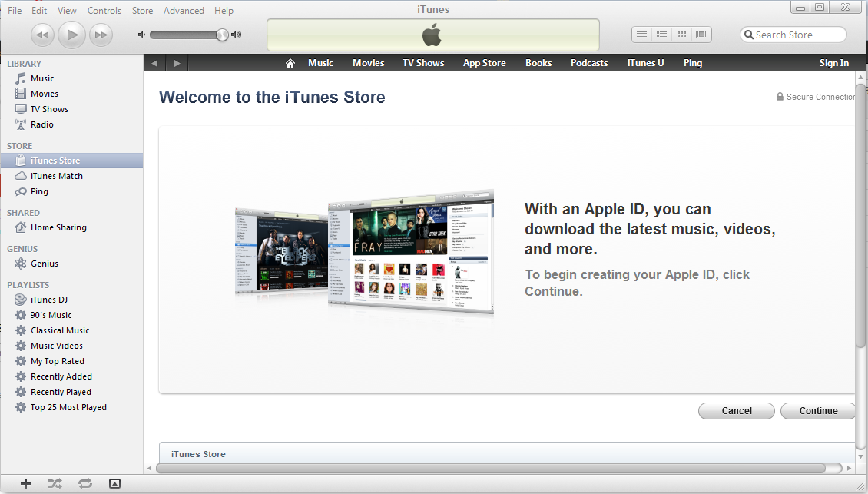Toggle the artwork viewer icon

tap(114, 483)
